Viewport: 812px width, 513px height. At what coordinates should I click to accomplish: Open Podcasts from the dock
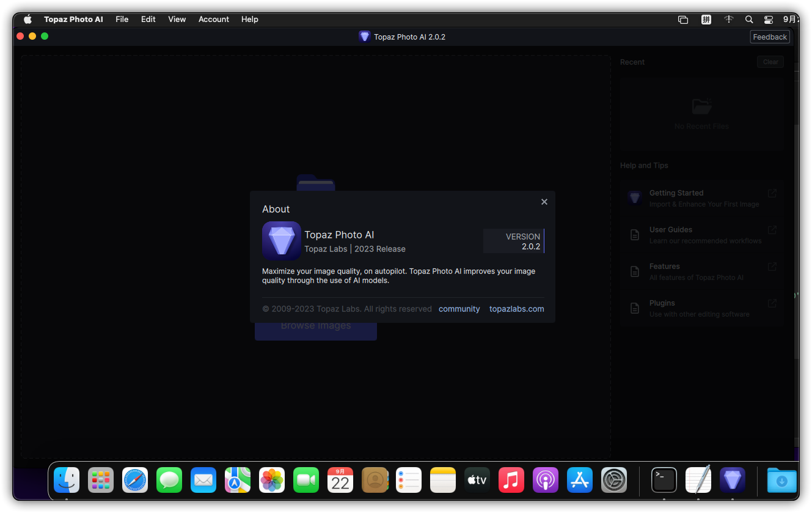coord(546,480)
